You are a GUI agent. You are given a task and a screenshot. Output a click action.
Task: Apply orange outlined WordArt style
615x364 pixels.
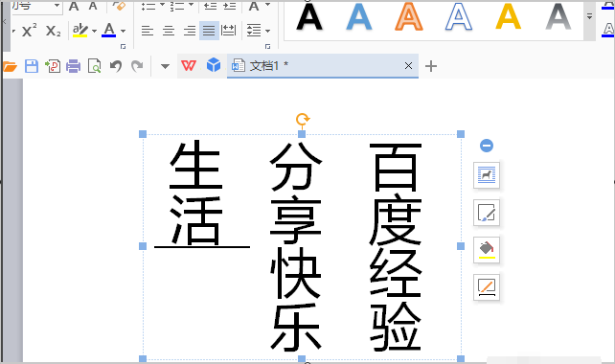pyautogui.click(x=409, y=17)
